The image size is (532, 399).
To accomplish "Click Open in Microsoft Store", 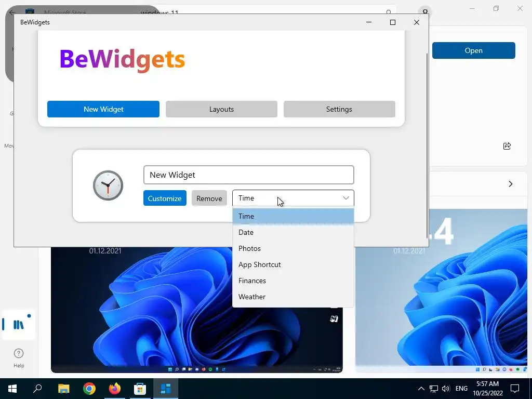I will click(474, 50).
